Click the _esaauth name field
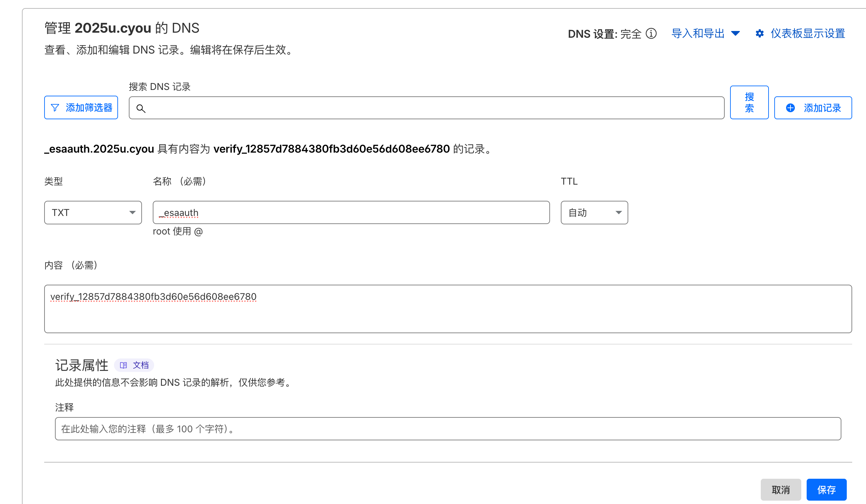 (x=350, y=213)
